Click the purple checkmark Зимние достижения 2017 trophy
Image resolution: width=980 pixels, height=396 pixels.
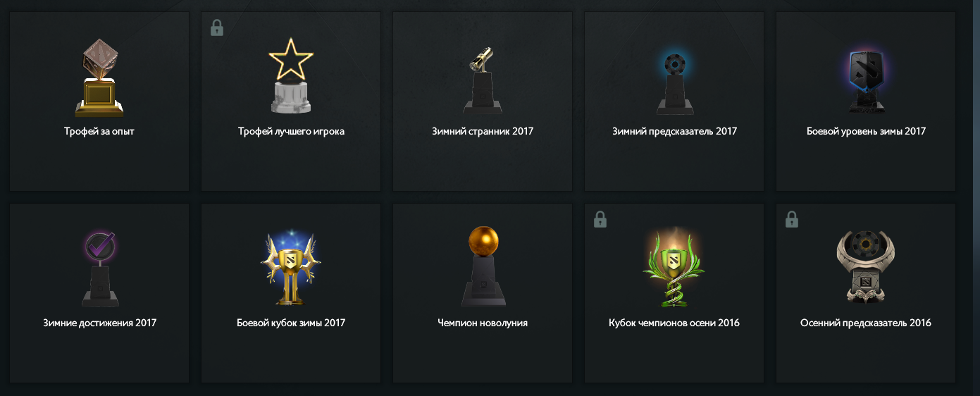(x=99, y=269)
